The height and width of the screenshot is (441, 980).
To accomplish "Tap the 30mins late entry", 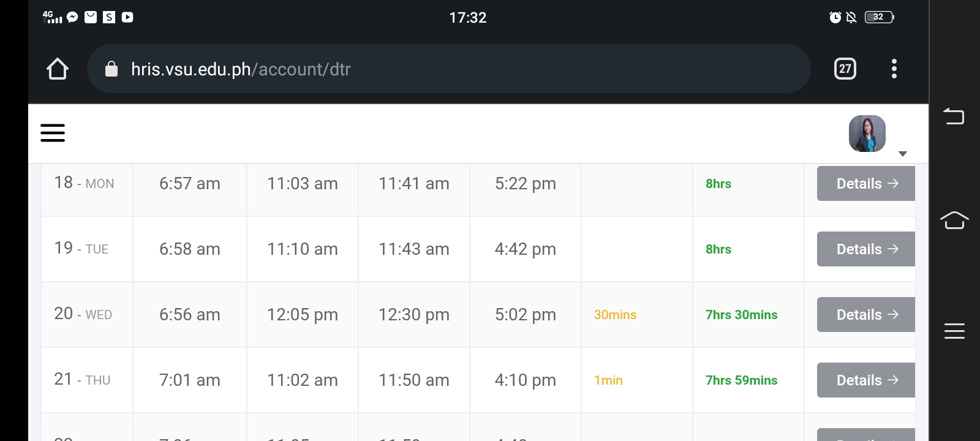I will point(615,315).
